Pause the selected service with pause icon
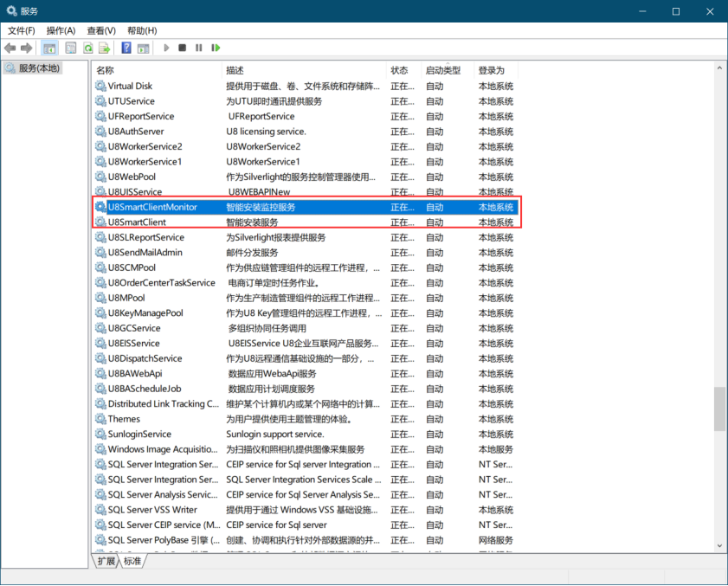Viewport: 728px width, 586px height. pyautogui.click(x=199, y=48)
